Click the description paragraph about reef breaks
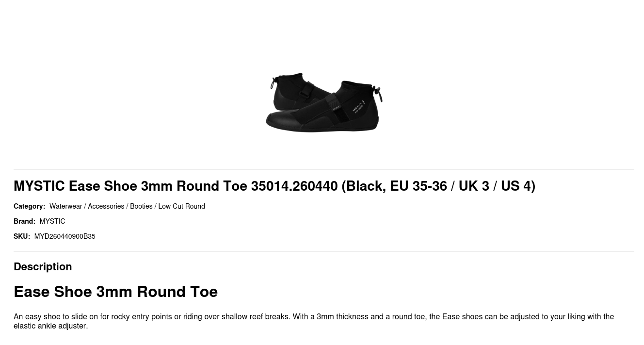Screen dimensions: 644x345 [313, 321]
